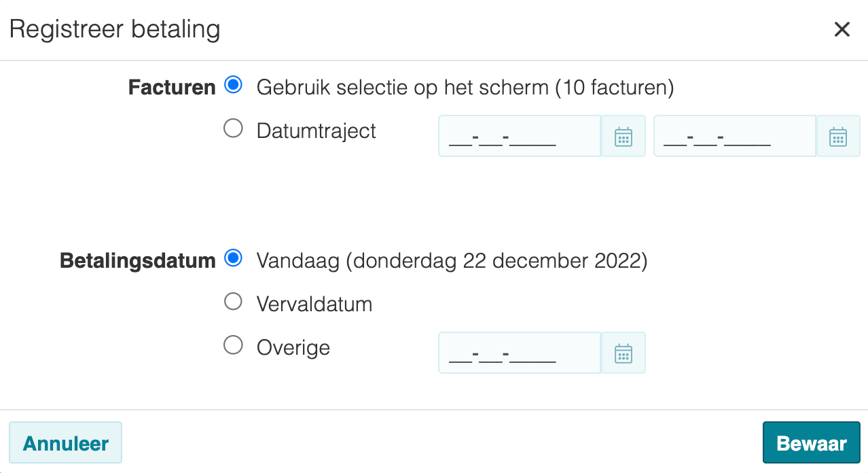Click the 'Vandaag (donderdag 22 december 2022)' text
The image size is (868, 473).
(x=452, y=261)
